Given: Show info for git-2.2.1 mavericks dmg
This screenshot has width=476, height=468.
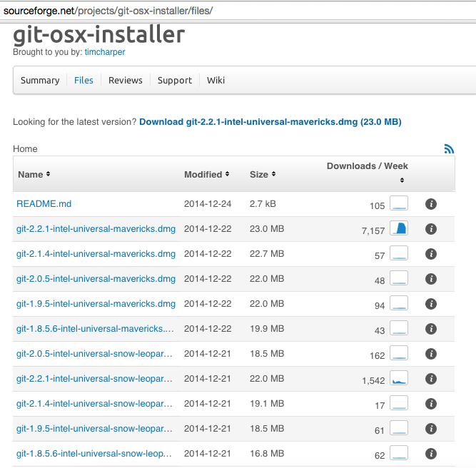Looking at the screenshot, I should pos(430,229).
